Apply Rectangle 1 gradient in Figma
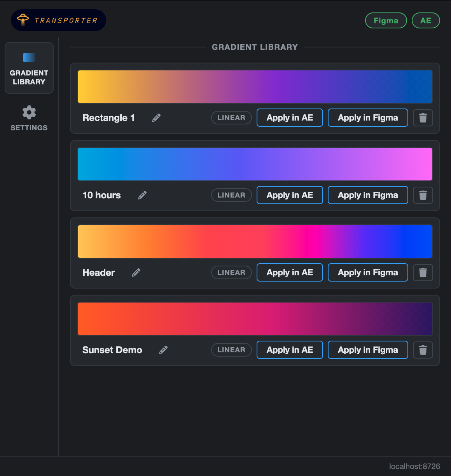 point(368,118)
